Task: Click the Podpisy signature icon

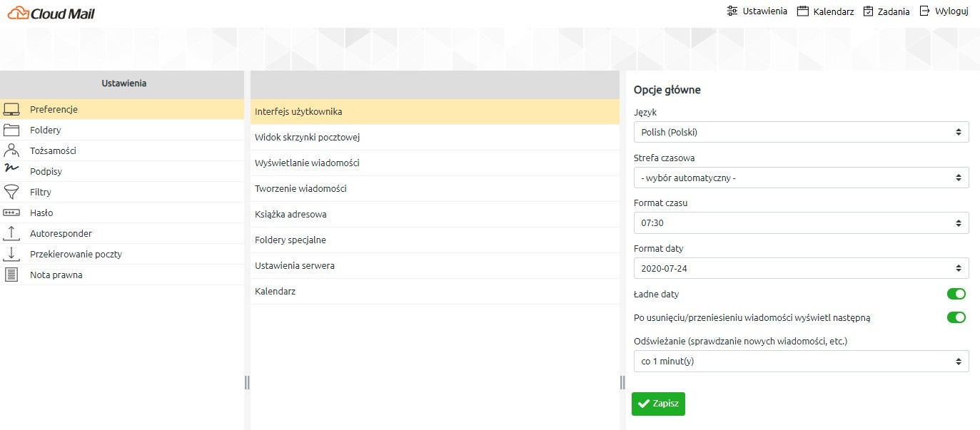Action: 11,170
